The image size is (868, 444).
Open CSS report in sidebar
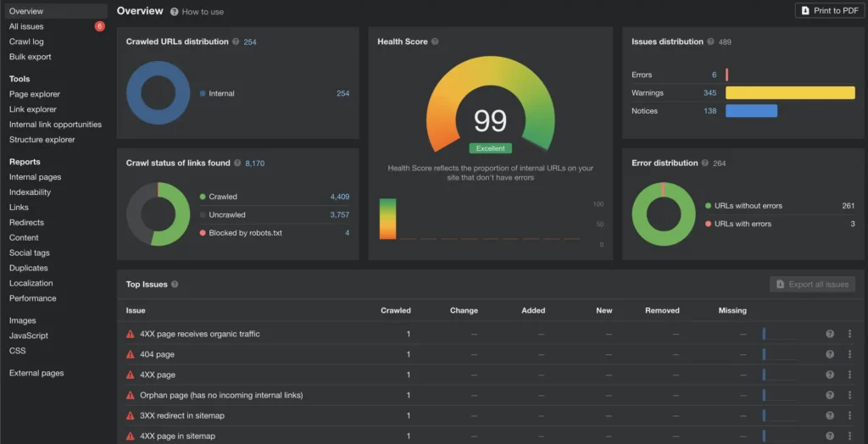click(x=17, y=351)
